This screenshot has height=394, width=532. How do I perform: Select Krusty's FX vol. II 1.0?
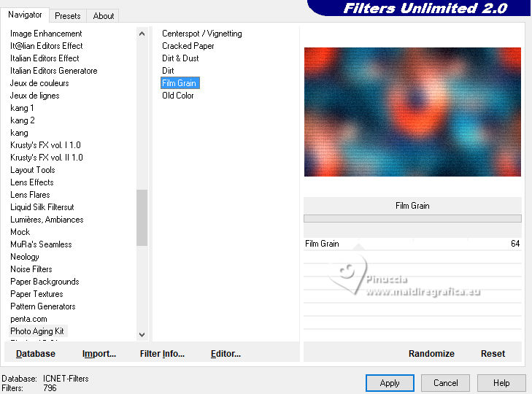pyautogui.click(x=47, y=158)
